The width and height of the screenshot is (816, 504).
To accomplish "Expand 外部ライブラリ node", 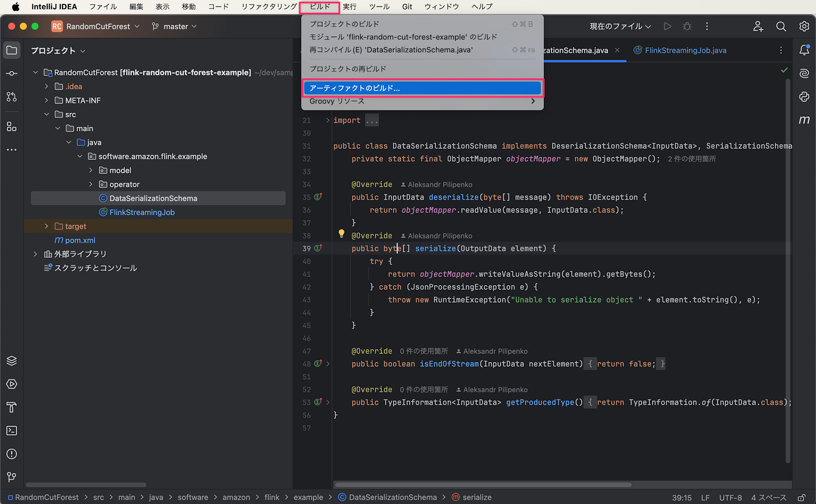I will coord(35,254).
